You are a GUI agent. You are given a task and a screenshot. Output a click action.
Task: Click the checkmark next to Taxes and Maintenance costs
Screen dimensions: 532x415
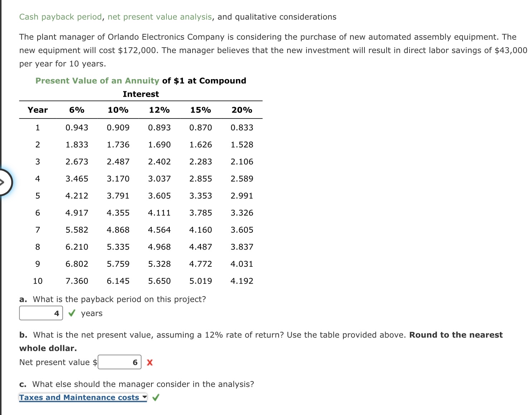(156, 397)
